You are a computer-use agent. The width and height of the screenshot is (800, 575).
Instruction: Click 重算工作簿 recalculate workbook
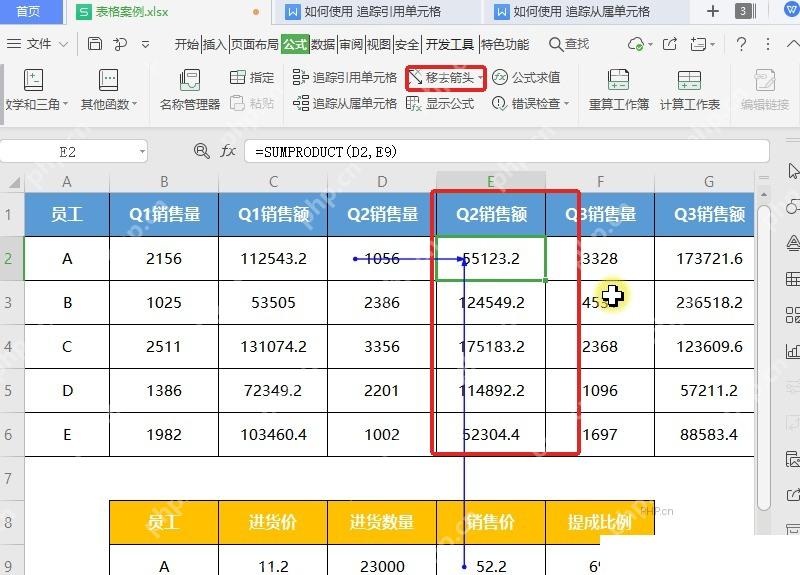pyautogui.click(x=618, y=90)
